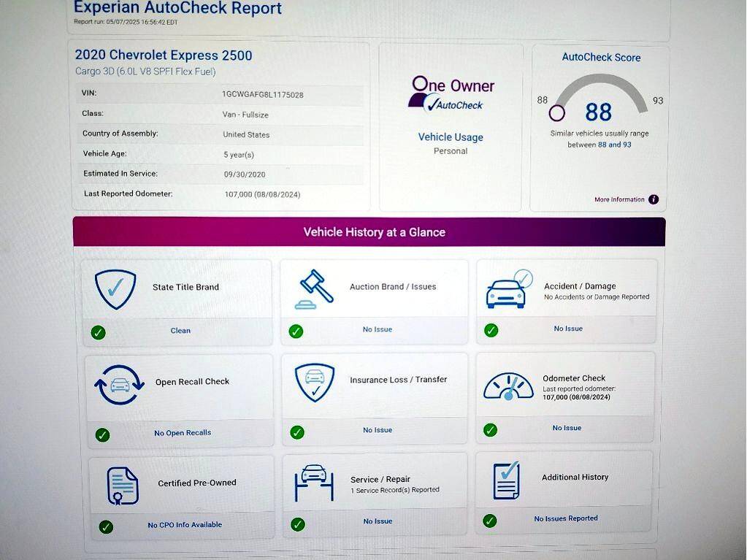
Task: Click the Cargo 3D engine description subtitle
Action: point(145,72)
